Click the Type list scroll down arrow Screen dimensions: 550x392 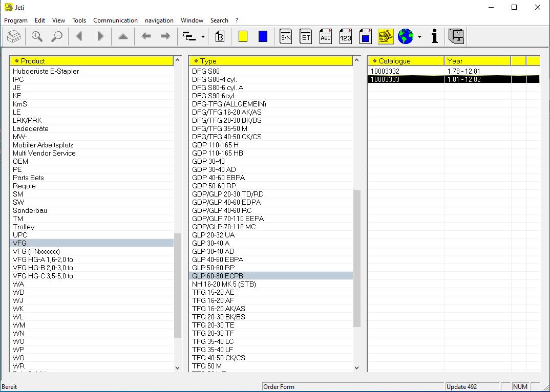pos(357,368)
